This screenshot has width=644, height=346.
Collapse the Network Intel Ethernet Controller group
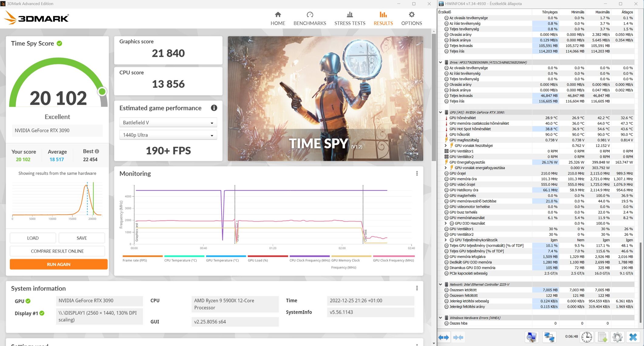coord(440,285)
